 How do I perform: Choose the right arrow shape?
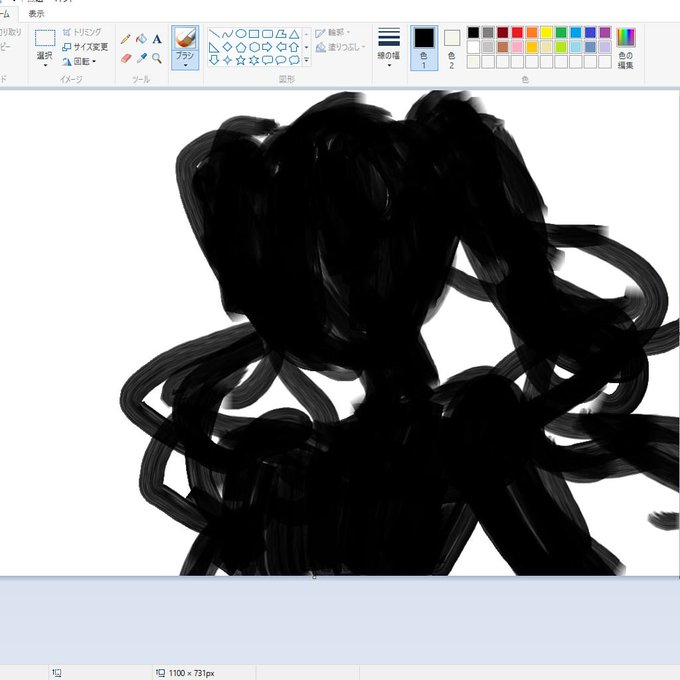(268, 47)
